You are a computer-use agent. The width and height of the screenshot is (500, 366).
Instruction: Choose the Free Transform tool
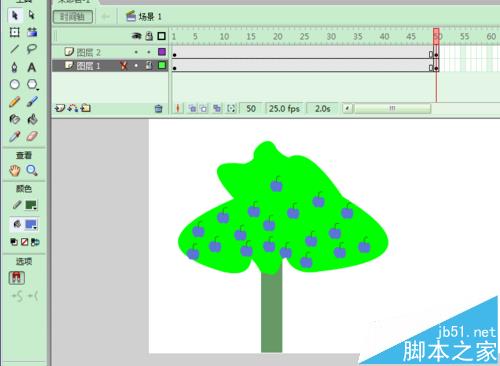tap(14, 32)
